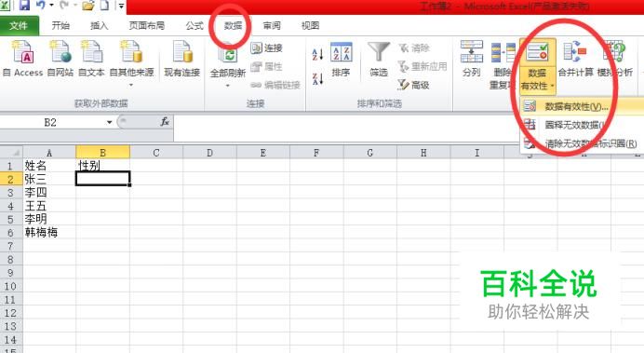Select column F header
Viewport: 644px width, 353px height.
pyautogui.click(x=316, y=153)
